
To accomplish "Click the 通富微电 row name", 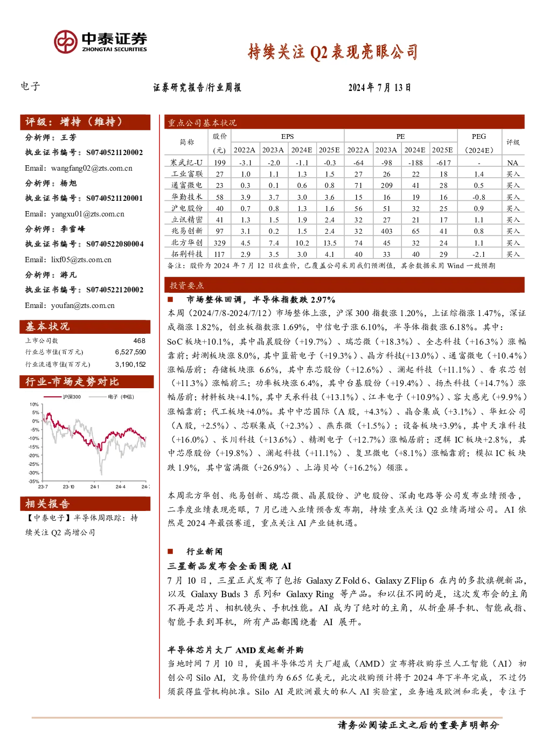I will pyautogui.click(x=186, y=185).
